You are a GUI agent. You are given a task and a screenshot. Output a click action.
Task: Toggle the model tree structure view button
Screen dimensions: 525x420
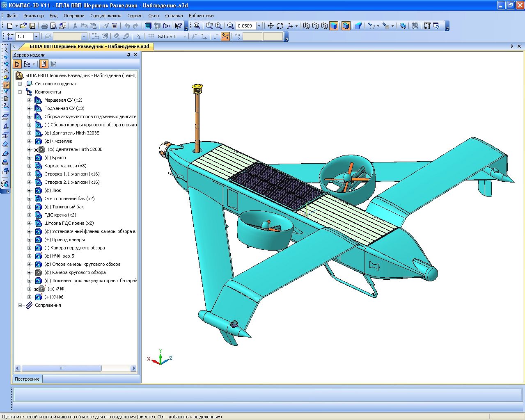pyautogui.click(x=17, y=64)
